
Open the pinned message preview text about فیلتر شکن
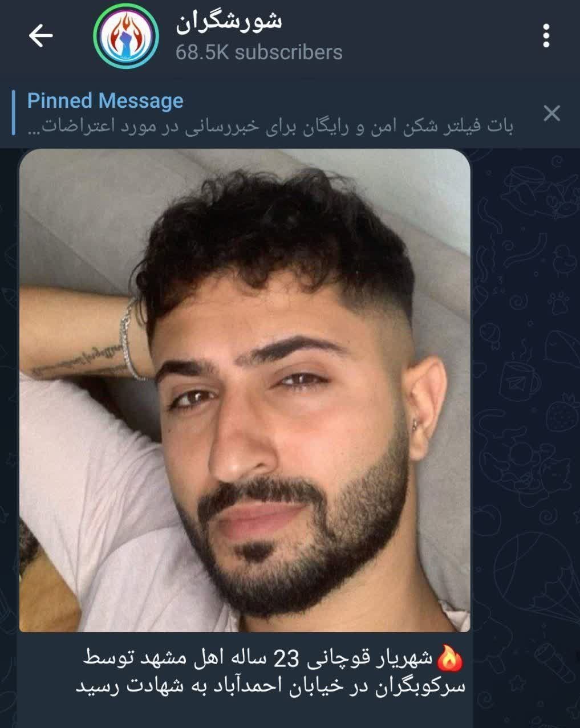270,127
